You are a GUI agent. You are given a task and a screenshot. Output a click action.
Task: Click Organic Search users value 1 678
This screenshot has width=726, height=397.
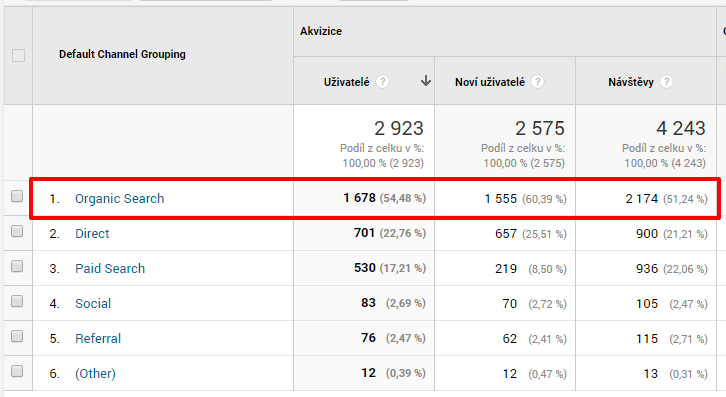click(359, 198)
